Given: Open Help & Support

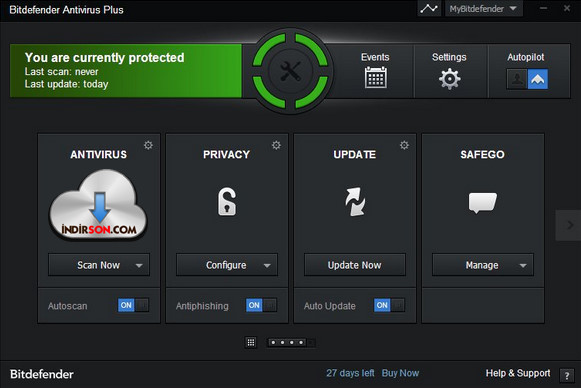Looking at the screenshot, I should pyautogui.click(x=518, y=373).
